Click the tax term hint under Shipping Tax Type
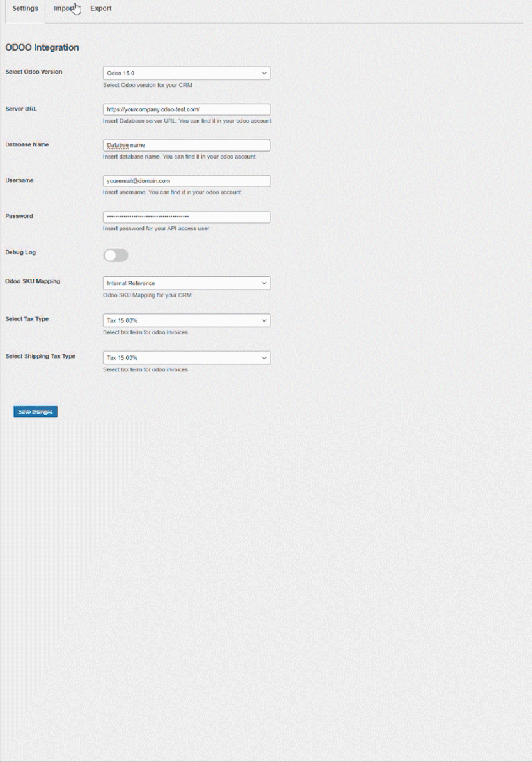 145,370
